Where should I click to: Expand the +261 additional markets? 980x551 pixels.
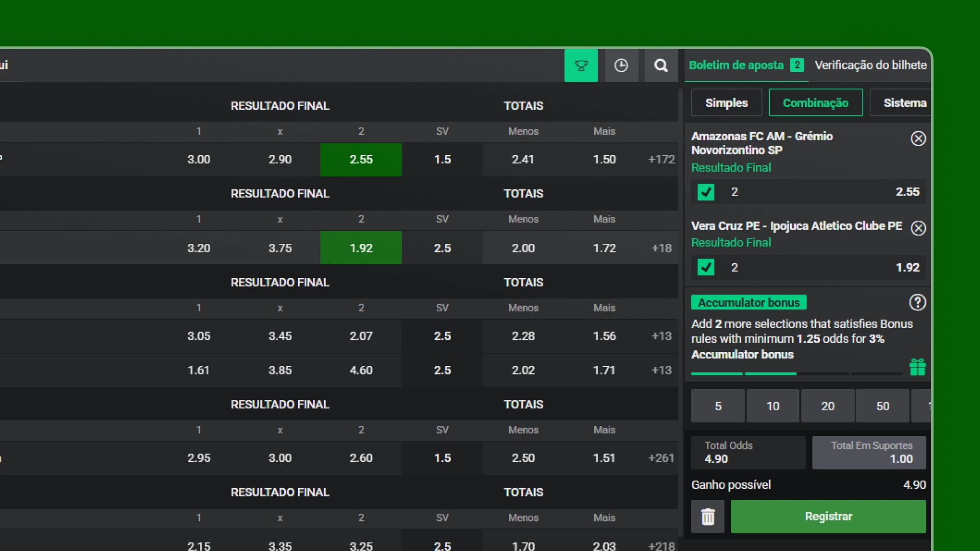[x=661, y=458]
